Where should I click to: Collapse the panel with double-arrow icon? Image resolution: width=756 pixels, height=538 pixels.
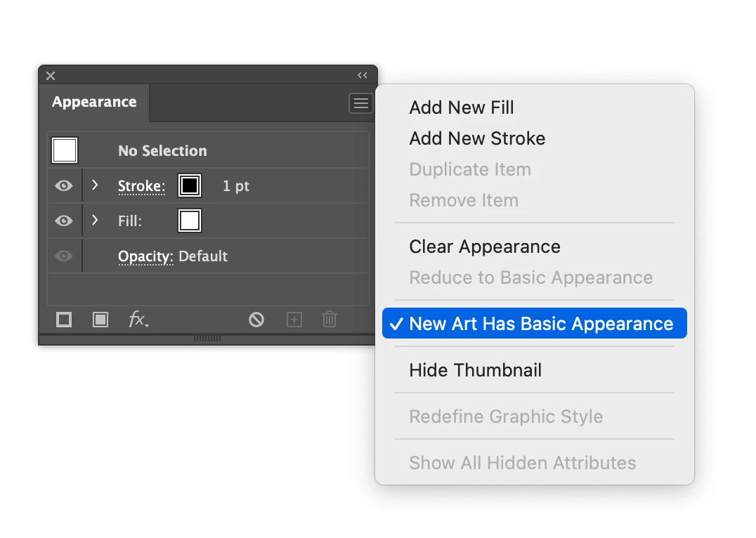363,75
